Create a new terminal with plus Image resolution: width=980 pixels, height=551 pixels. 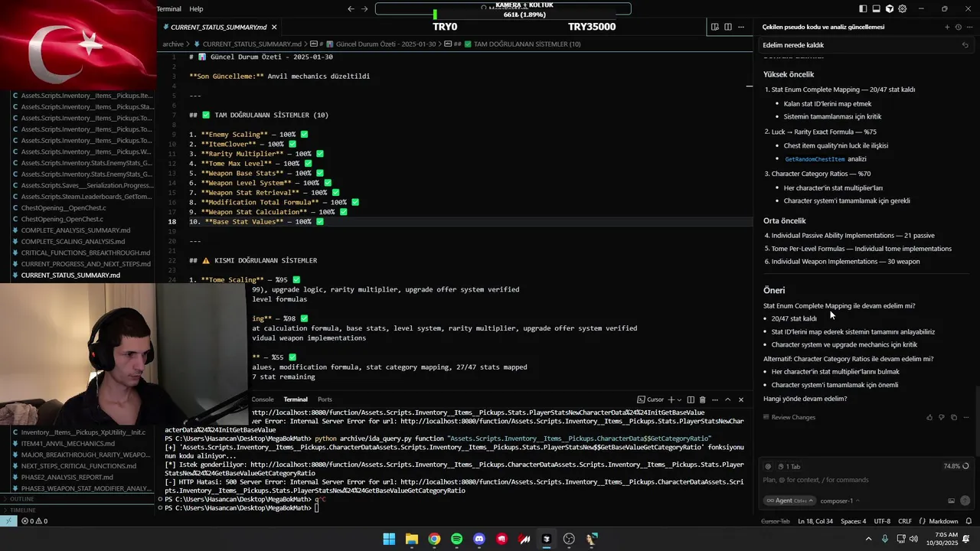pos(671,399)
